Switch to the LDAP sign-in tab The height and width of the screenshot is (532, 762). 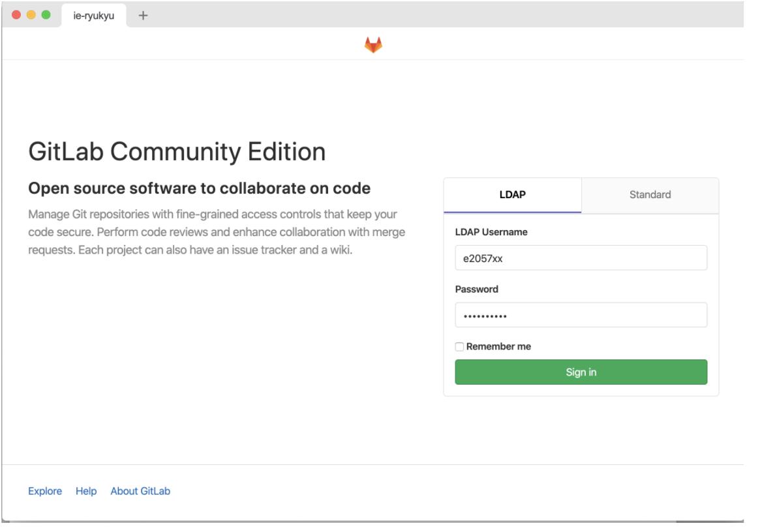512,194
